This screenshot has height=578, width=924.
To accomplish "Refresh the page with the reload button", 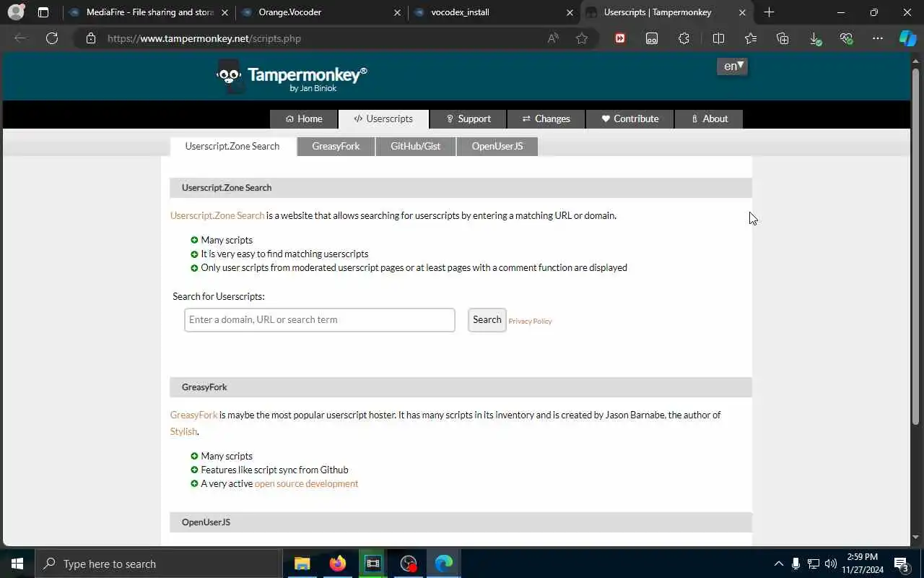I will [x=52, y=38].
